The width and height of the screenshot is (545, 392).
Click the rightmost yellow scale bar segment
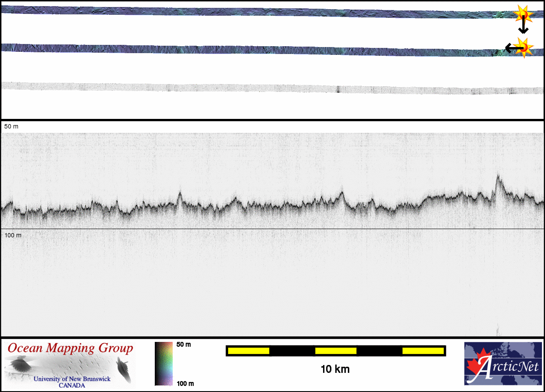pos(422,351)
